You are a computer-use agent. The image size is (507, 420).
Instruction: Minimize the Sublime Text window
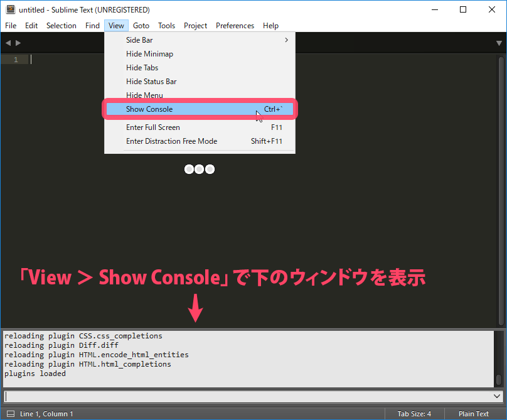[435, 9]
